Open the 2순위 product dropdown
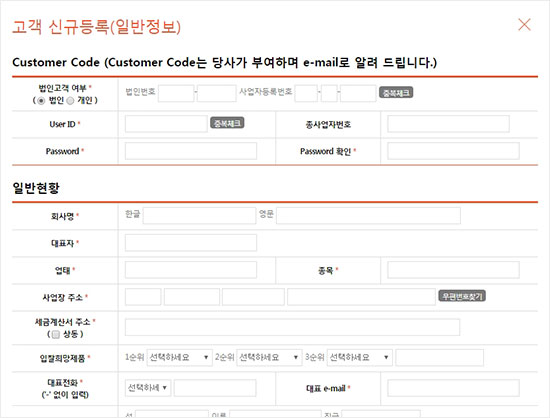Image resolution: width=550 pixels, height=418 pixels. pyautogui.click(x=269, y=357)
